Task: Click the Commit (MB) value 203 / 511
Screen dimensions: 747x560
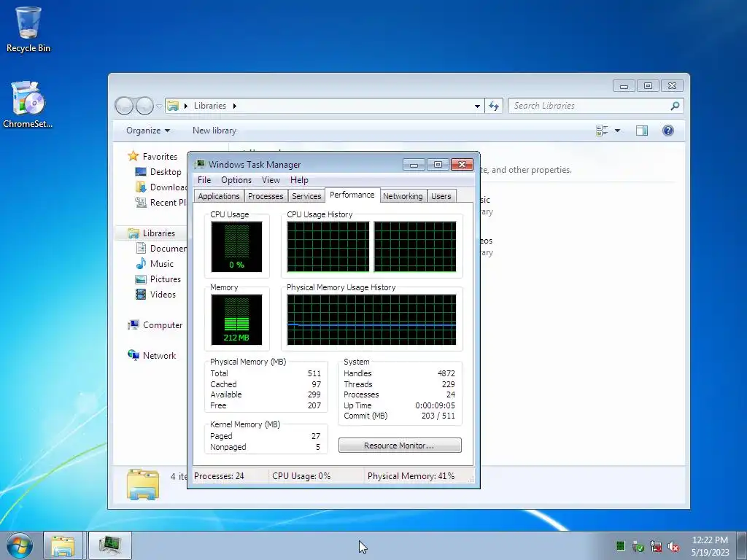Action: point(438,416)
